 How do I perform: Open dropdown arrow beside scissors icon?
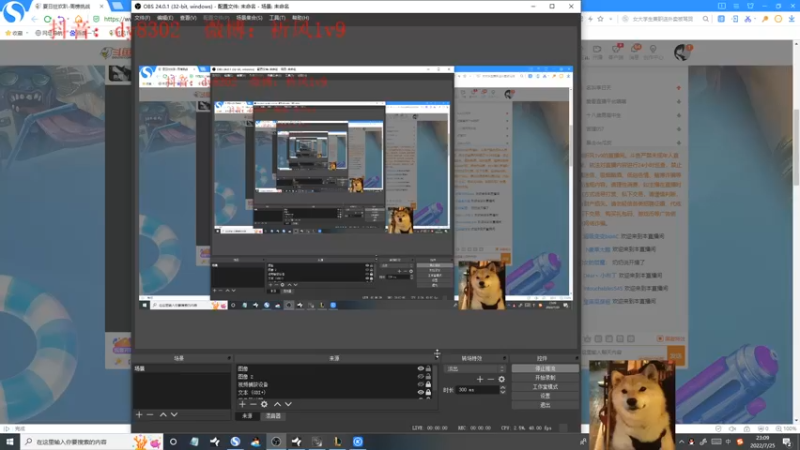click(755, 19)
